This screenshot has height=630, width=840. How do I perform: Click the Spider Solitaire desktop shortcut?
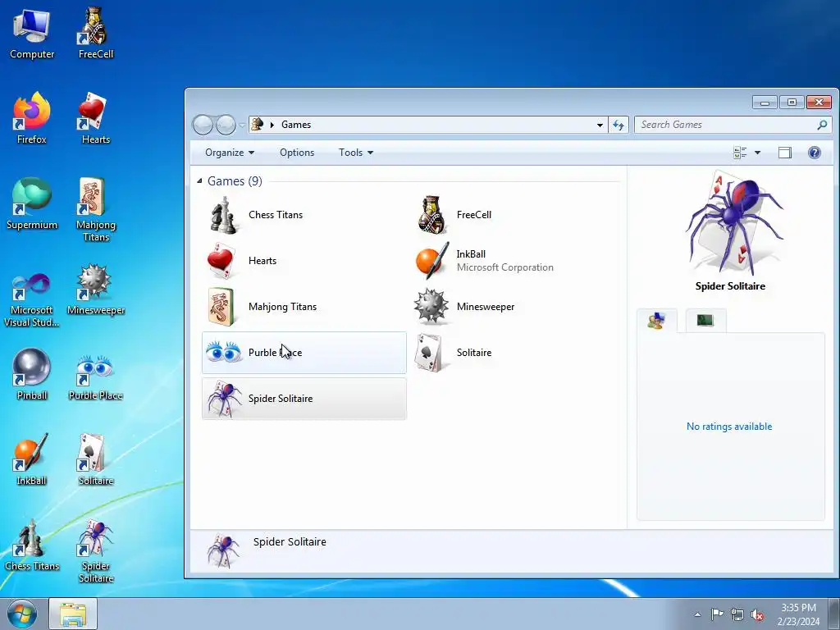click(x=96, y=550)
